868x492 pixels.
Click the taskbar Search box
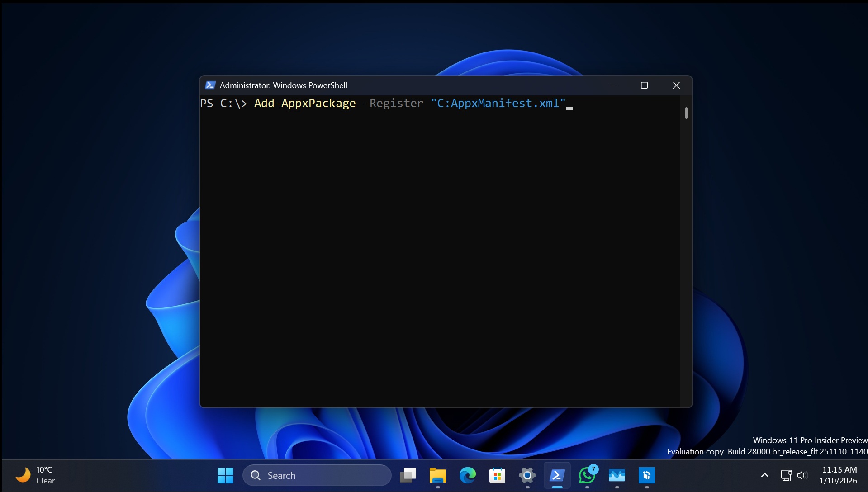317,475
